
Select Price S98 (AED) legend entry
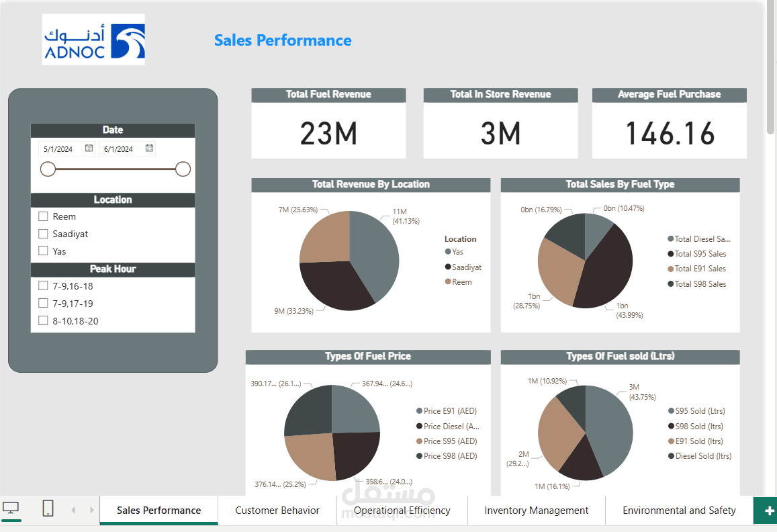447,456
